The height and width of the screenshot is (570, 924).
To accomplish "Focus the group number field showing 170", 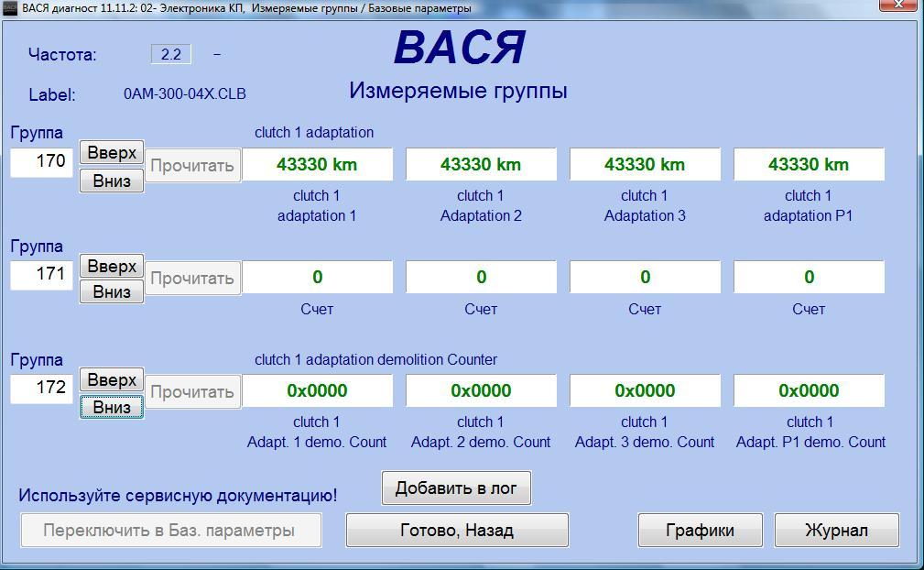I will pos(41,161).
